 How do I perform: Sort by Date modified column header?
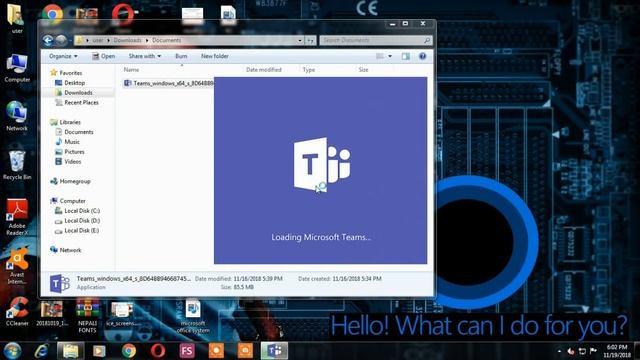coord(264,70)
